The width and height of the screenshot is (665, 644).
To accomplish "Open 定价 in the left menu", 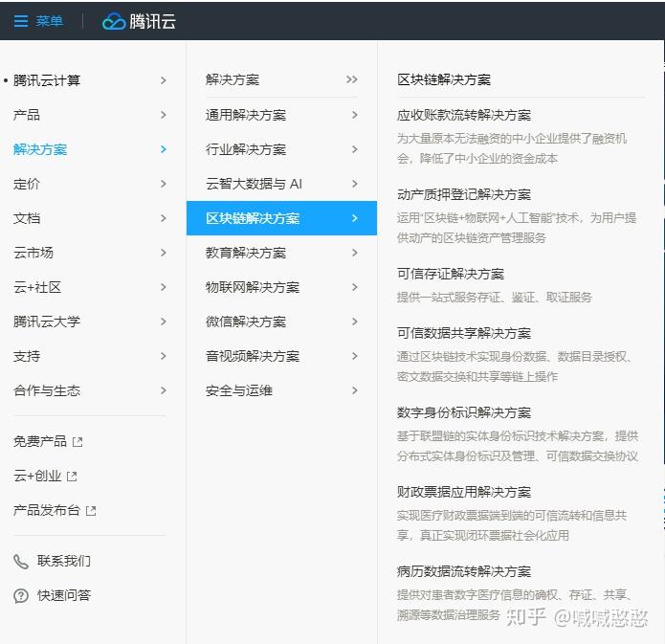I will (x=27, y=184).
